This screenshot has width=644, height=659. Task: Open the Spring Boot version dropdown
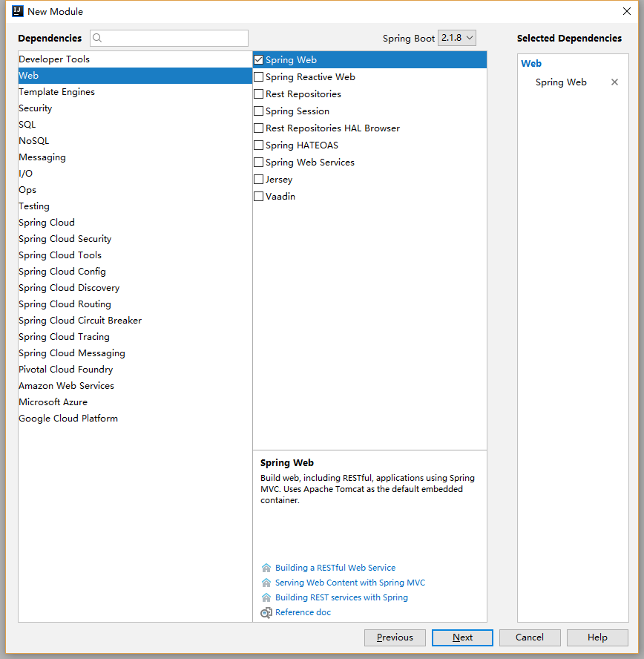[x=456, y=38]
